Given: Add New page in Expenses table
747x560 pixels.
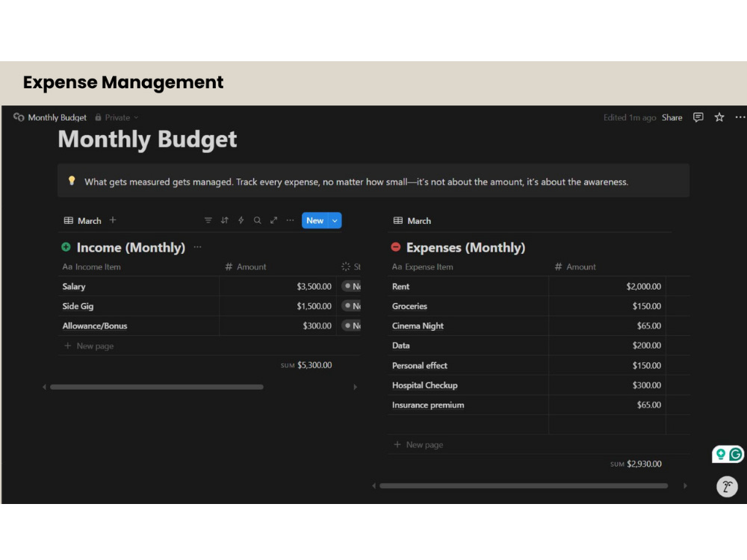Looking at the screenshot, I should (x=419, y=444).
